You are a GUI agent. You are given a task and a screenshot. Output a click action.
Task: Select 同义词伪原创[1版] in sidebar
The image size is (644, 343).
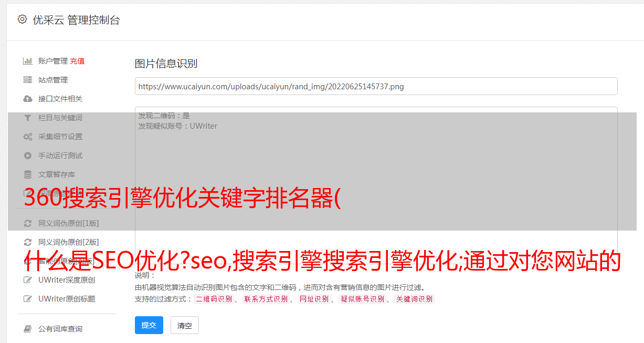coord(68,223)
